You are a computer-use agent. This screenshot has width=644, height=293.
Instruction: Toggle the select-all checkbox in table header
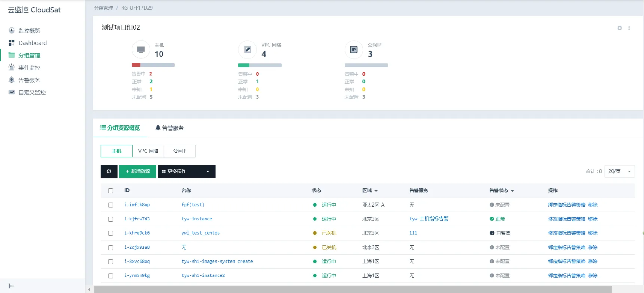[x=110, y=191]
